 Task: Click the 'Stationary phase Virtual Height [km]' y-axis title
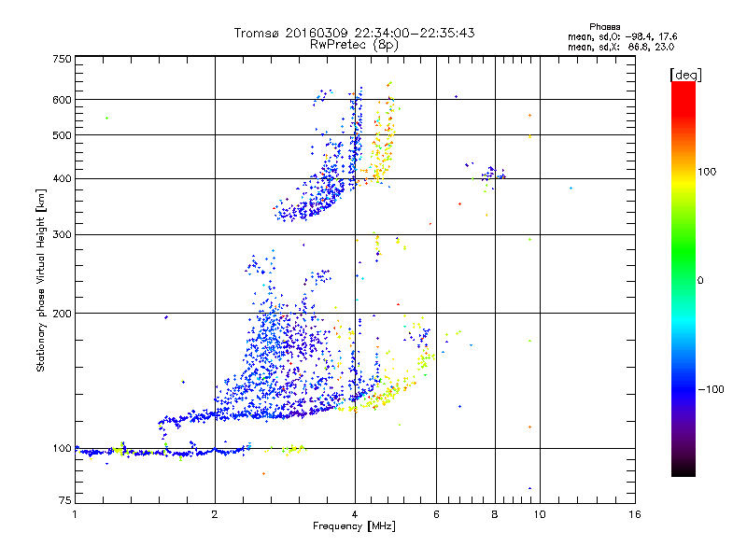(40, 281)
